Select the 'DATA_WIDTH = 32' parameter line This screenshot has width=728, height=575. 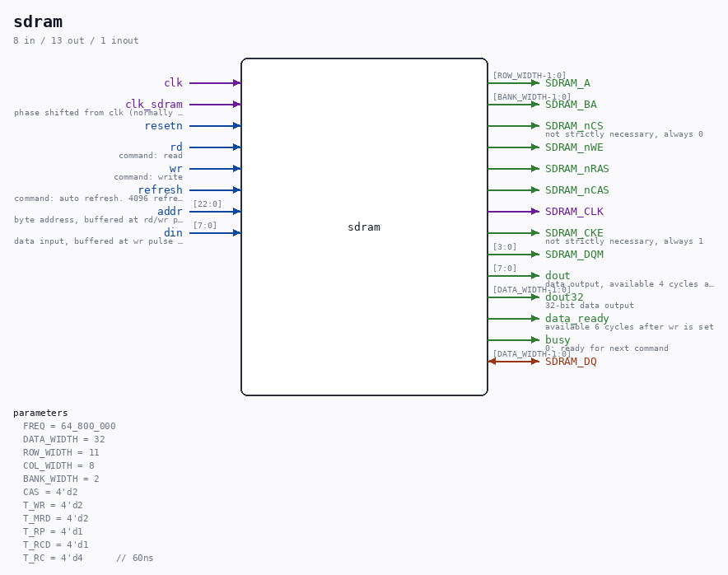coord(64,439)
